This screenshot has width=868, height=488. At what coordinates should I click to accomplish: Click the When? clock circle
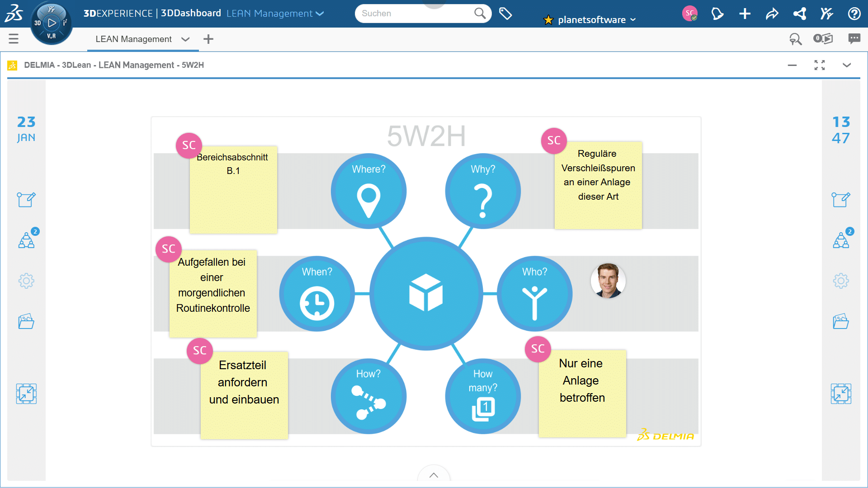pyautogui.click(x=317, y=294)
